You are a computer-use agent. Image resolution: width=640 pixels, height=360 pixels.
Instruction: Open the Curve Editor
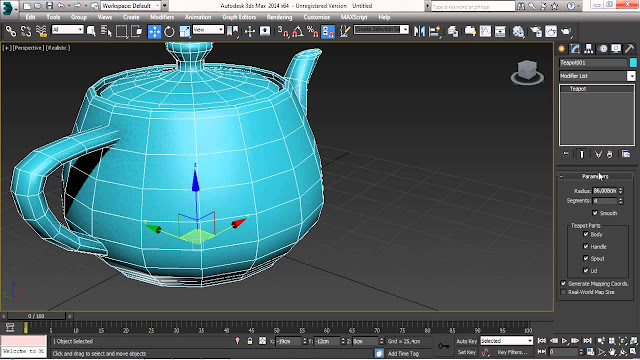(x=485, y=31)
